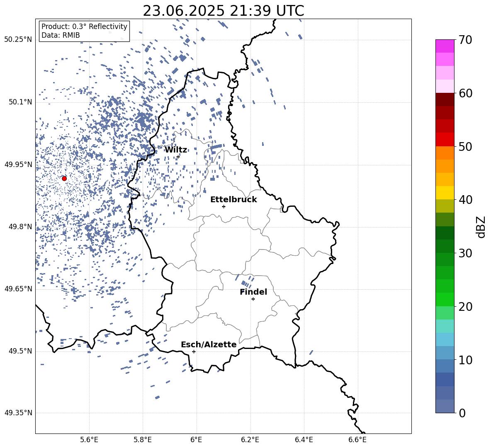Image resolution: width=491 pixels, height=448 pixels.
Task: Click the 60 tick label on colorbar
Action: (x=465, y=93)
